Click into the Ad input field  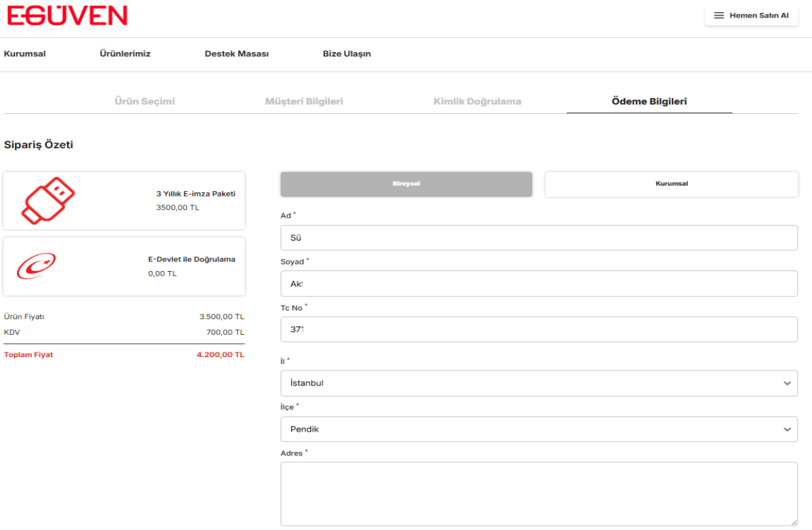point(538,238)
